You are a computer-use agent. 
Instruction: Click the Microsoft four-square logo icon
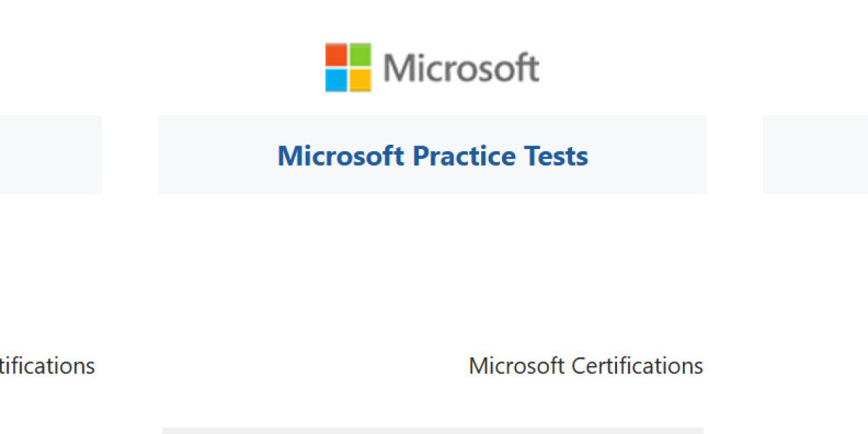tap(348, 67)
